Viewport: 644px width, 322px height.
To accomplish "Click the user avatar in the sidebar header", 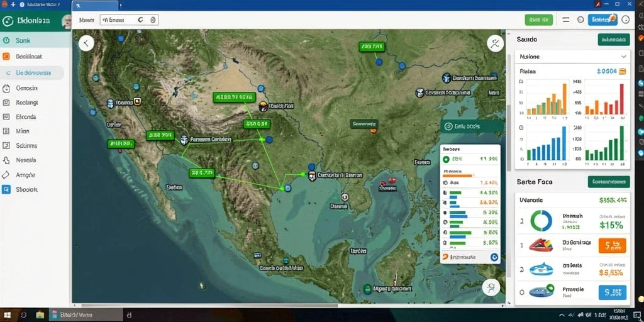I will click(67, 21).
